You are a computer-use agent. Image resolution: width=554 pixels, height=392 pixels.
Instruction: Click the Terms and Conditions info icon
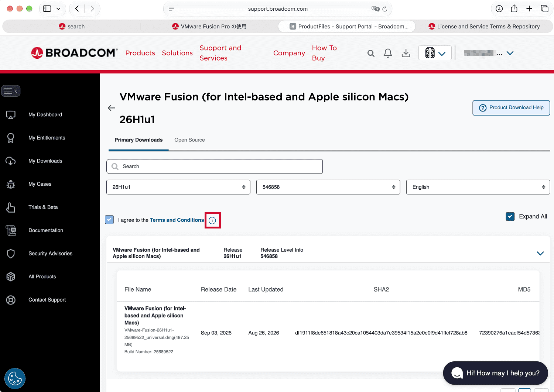[212, 220]
